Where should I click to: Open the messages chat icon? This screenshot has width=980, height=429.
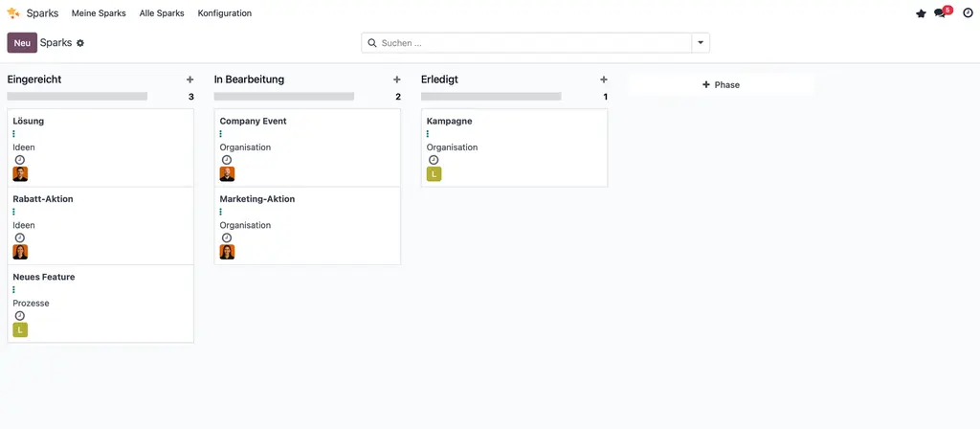(941, 13)
